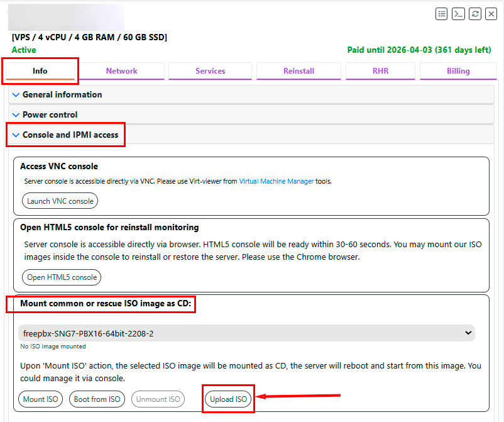Image resolution: width=504 pixels, height=422 pixels.
Task: Click the refresh icon in panel header
Action: coord(475,14)
